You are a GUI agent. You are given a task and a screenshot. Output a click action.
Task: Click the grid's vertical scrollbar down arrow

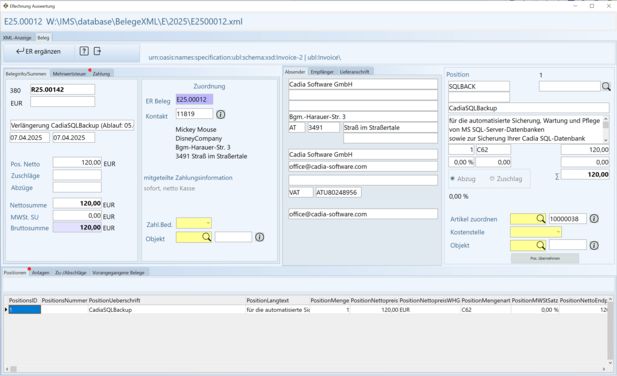[x=610, y=363]
